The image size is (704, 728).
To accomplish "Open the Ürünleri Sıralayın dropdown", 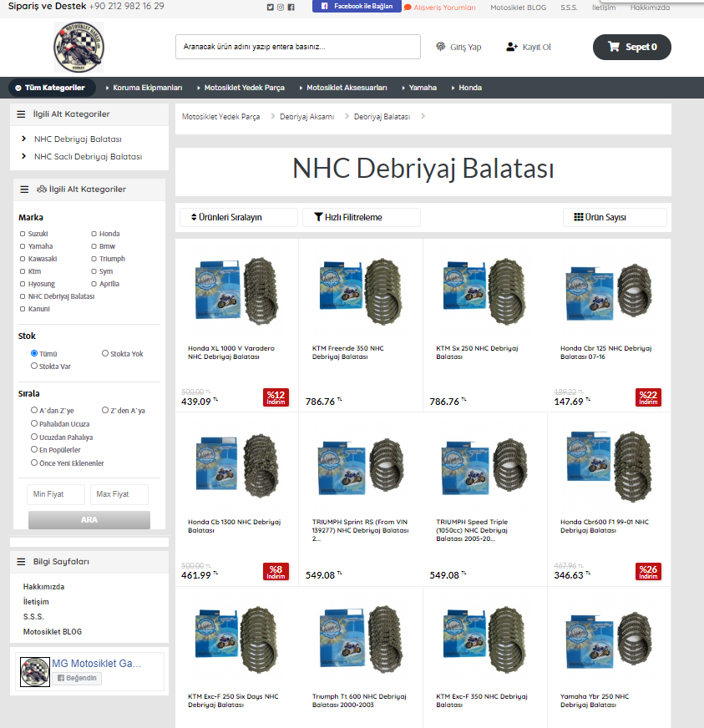I will coord(238,217).
